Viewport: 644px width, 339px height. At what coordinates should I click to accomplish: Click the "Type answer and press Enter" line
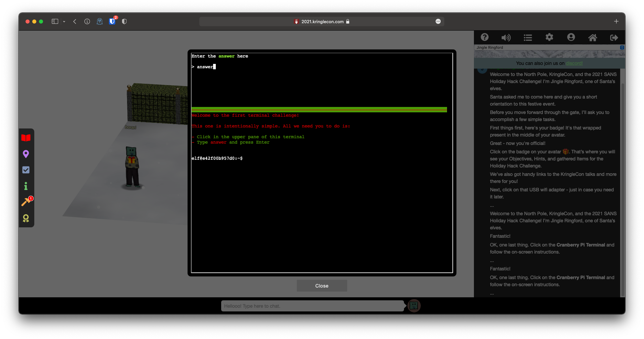pyautogui.click(x=231, y=142)
